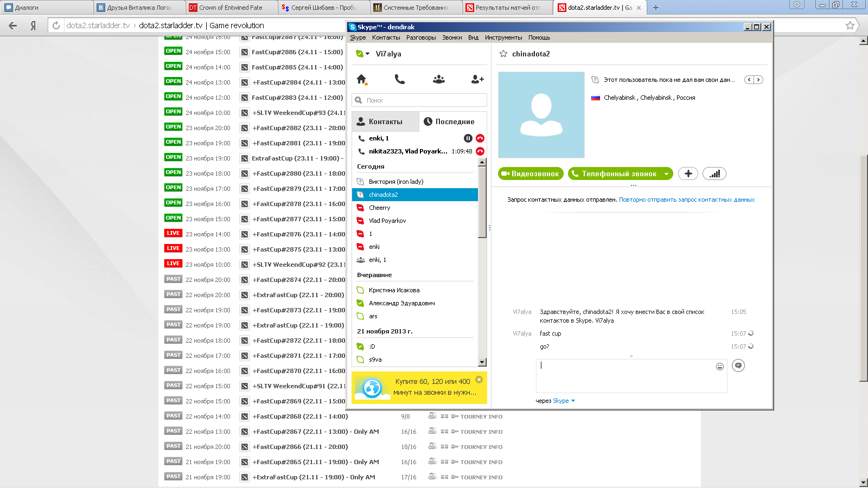Viewport: 868px width, 488px height.
Task: Reload the starladder page
Action: [56, 25]
